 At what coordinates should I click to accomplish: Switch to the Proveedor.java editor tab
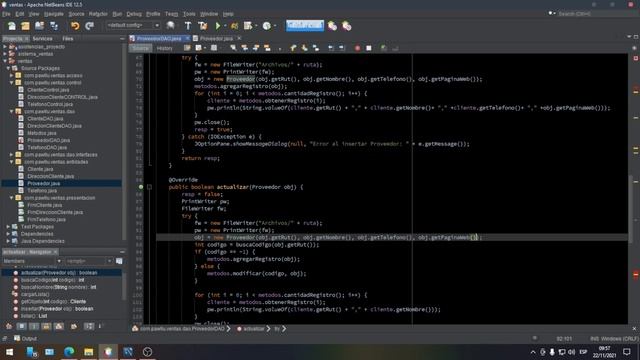[x=216, y=38]
